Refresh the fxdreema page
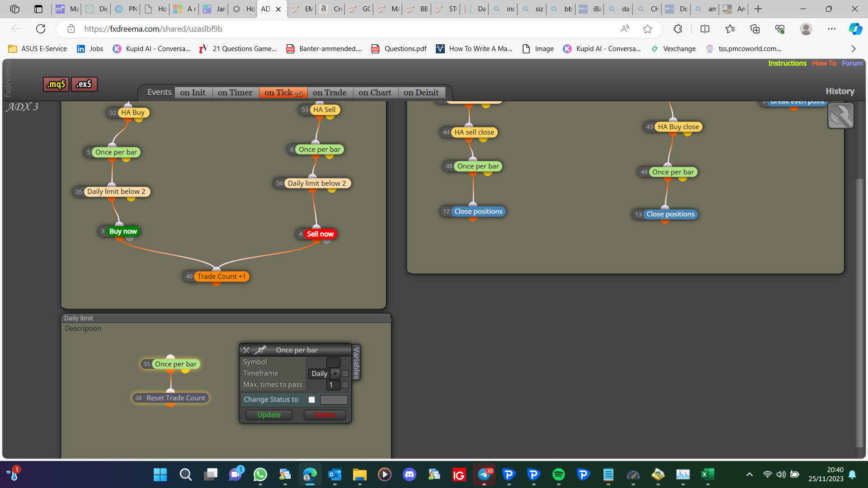 click(x=41, y=29)
